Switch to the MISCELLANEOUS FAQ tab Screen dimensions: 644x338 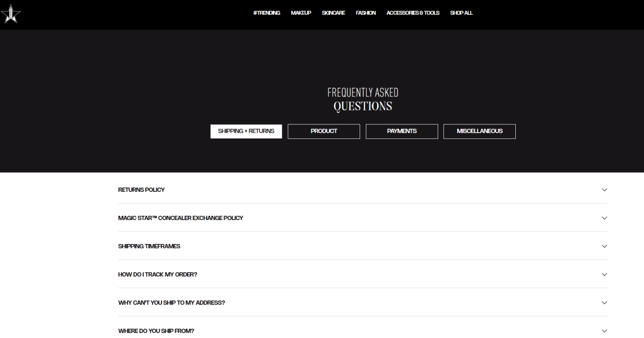click(x=479, y=131)
